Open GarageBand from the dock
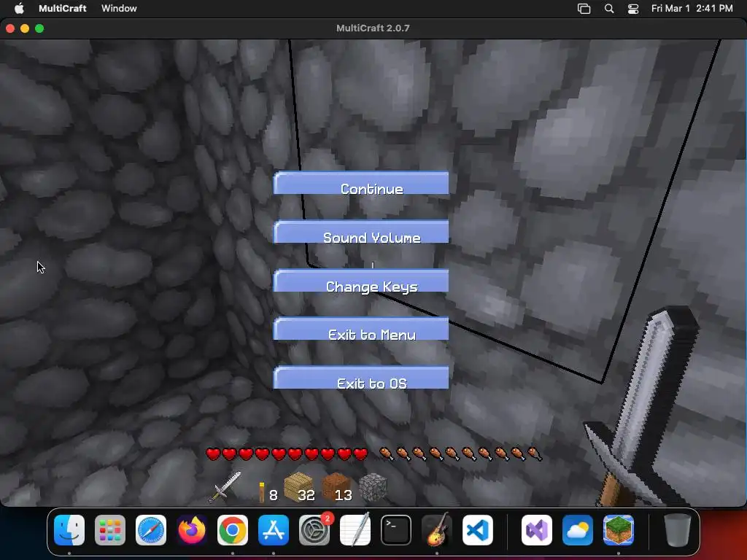This screenshot has height=560, width=747. click(437, 530)
